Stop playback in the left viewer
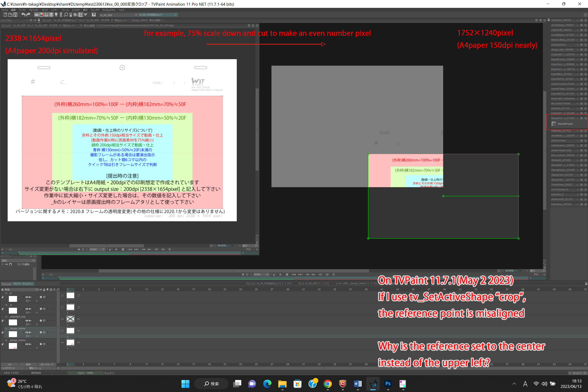The height and width of the screenshot is (392, 588). point(123,250)
